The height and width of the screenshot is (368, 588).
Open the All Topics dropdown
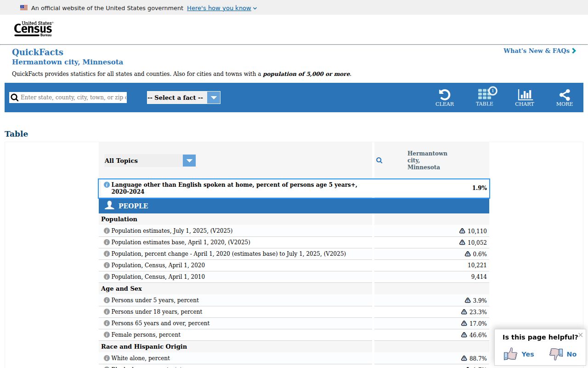[150, 161]
